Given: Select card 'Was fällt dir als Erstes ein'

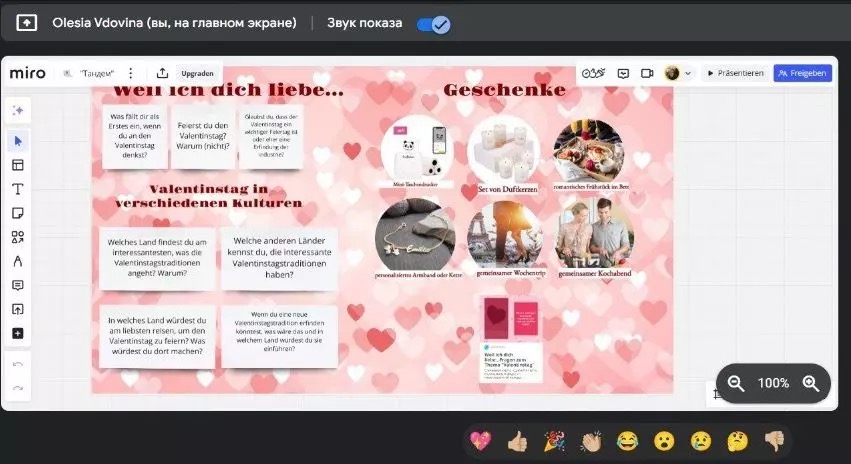Looking at the screenshot, I should (x=135, y=136).
